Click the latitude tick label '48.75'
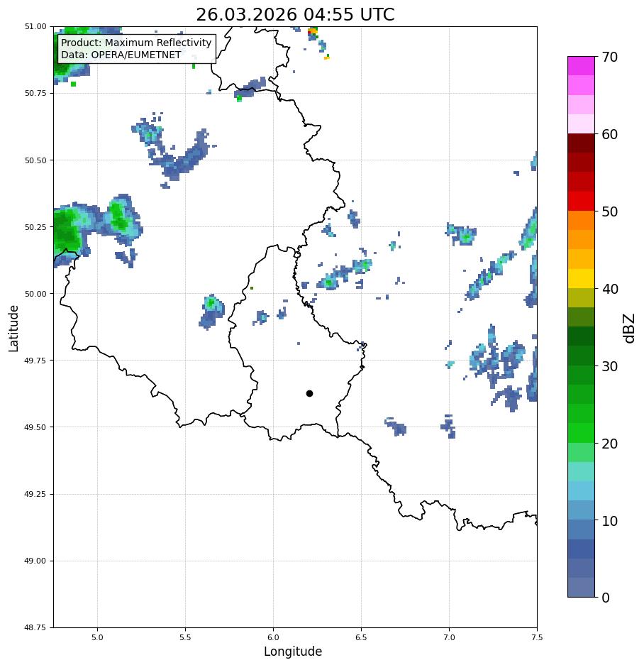 pyautogui.click(x=35, y=627)
